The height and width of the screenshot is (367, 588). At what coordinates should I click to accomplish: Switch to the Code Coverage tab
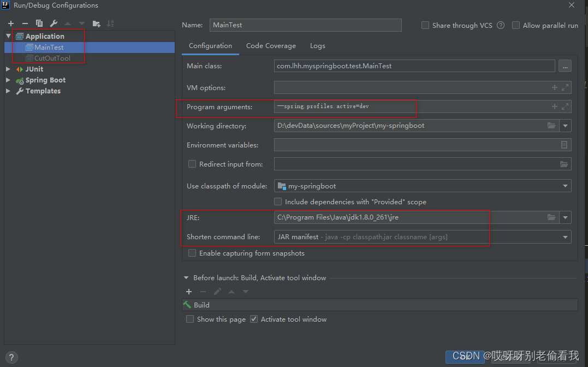pos(271,46)
